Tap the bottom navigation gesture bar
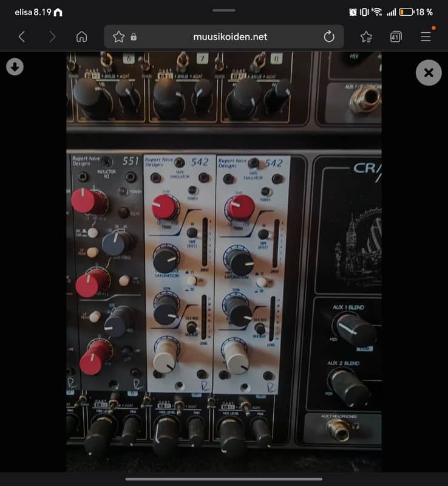The height and width of the screenshot is (486, 448). pyautogui.click(x=223, y=479)
